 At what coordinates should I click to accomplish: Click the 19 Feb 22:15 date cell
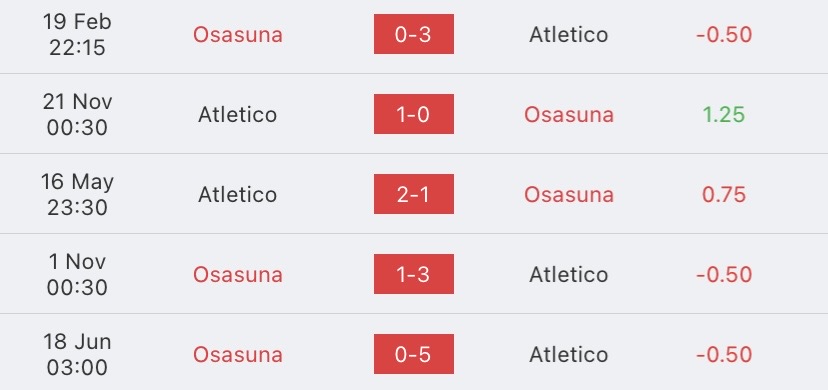pos(77,34)
